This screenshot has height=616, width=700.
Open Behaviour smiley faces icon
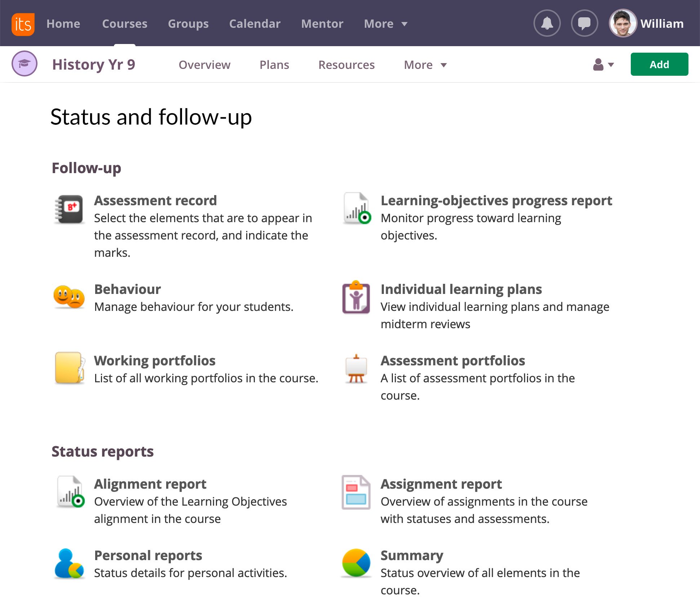[x=69, y=297]
